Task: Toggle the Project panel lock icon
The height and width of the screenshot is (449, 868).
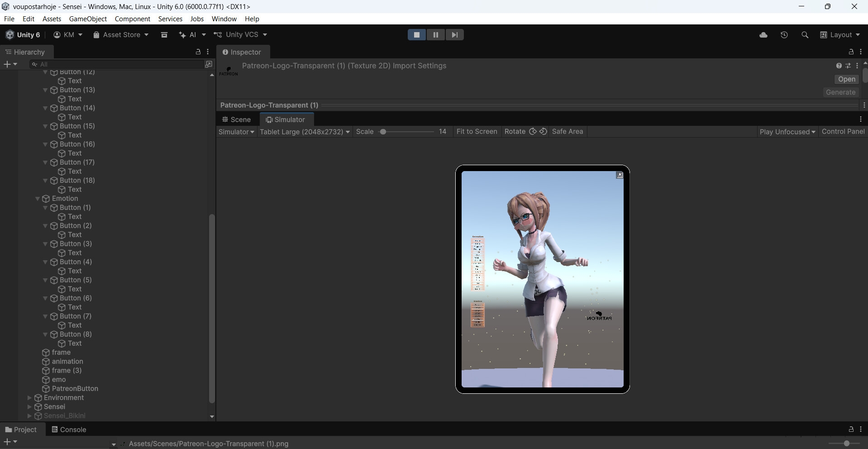Action: pyautogui.click(x=851, y=429)
